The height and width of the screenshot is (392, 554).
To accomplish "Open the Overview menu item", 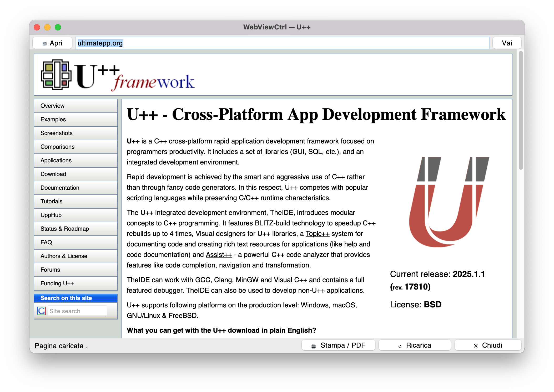I will 76,106.
